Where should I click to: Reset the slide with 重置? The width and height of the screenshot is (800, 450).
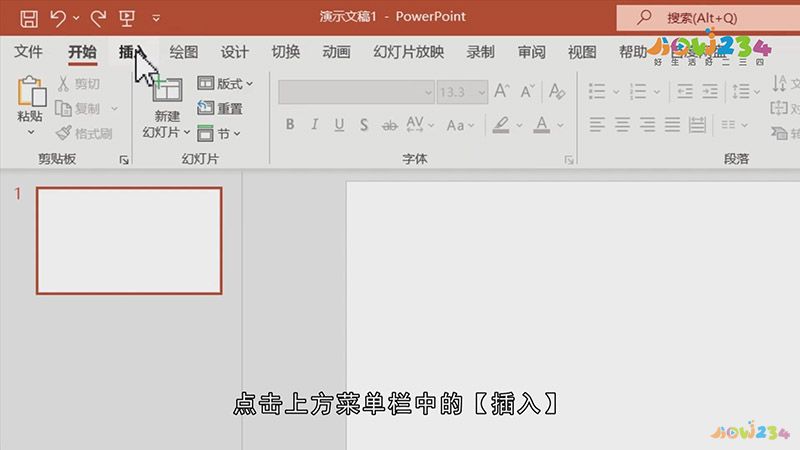(x=220, y=108)
